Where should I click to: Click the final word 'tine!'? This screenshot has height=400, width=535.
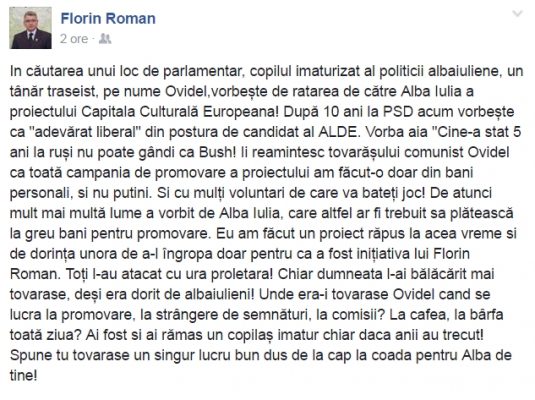coord(23,376)
